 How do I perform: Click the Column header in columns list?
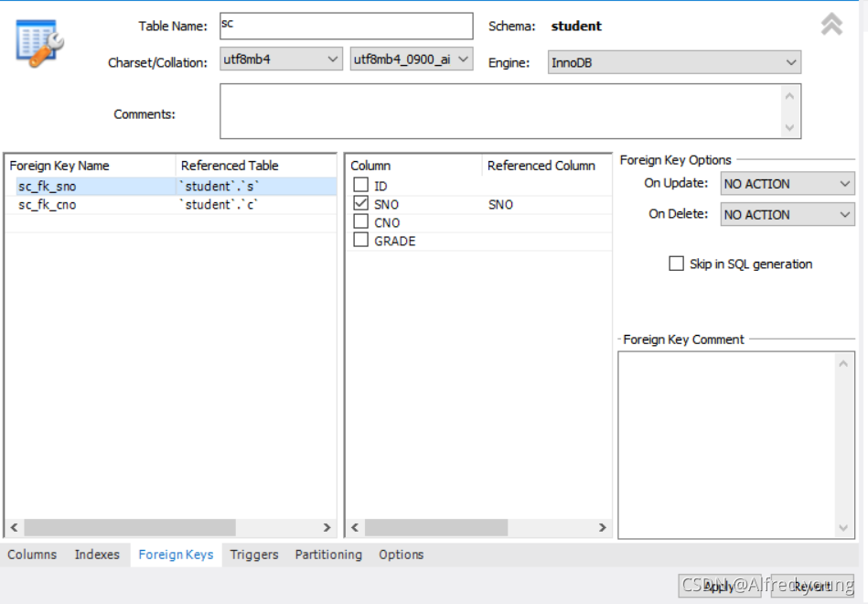(414, 165)
